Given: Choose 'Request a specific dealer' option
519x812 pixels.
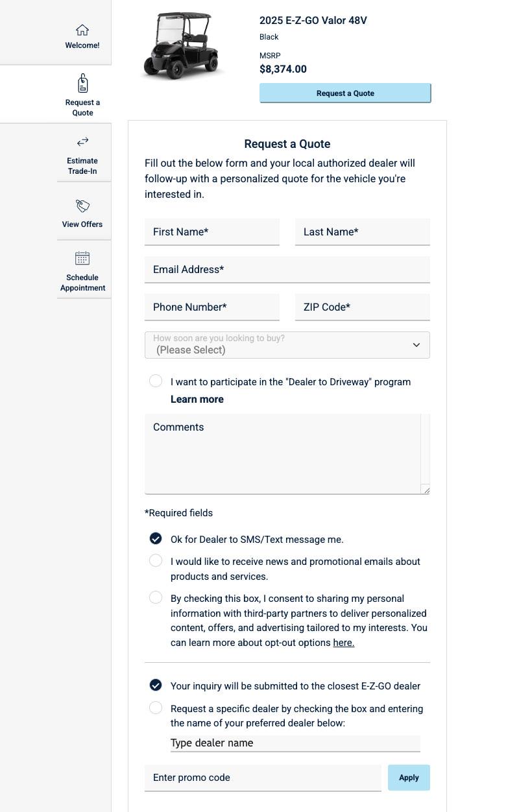Looking at the screenshot, I should click(156, 708).
